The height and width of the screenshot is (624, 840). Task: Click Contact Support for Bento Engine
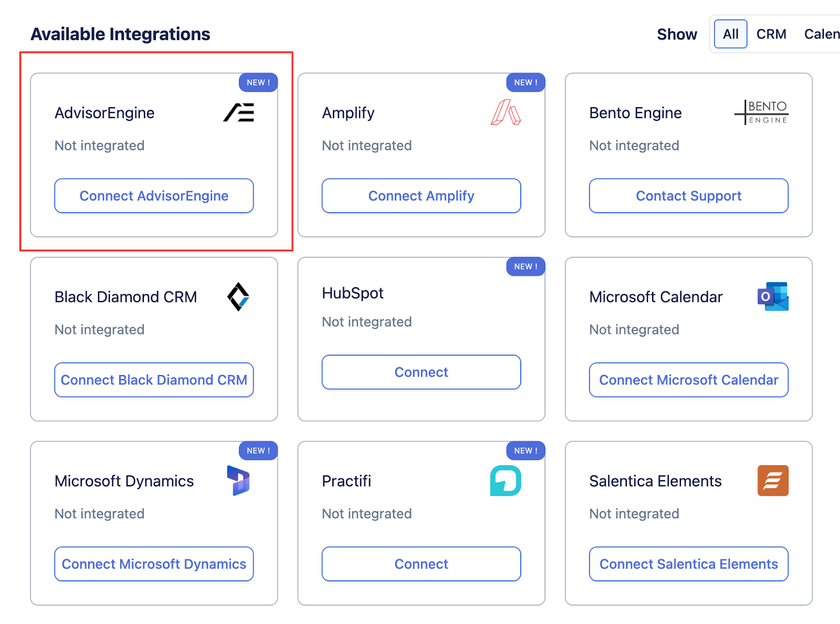[x=688, y=196]
